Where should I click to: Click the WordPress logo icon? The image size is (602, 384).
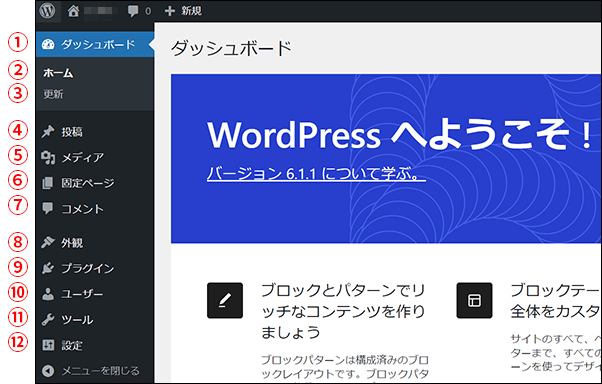[48, 10]
